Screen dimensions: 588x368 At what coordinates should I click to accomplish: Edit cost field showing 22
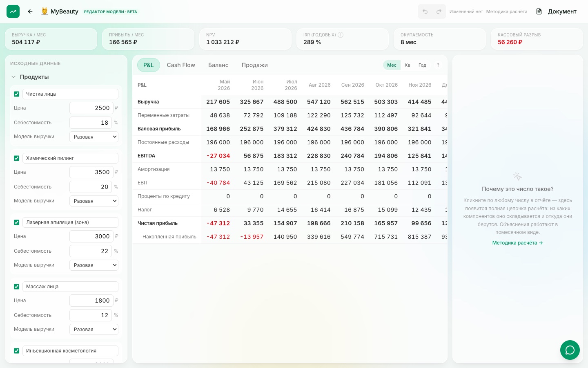click(91, 251)
